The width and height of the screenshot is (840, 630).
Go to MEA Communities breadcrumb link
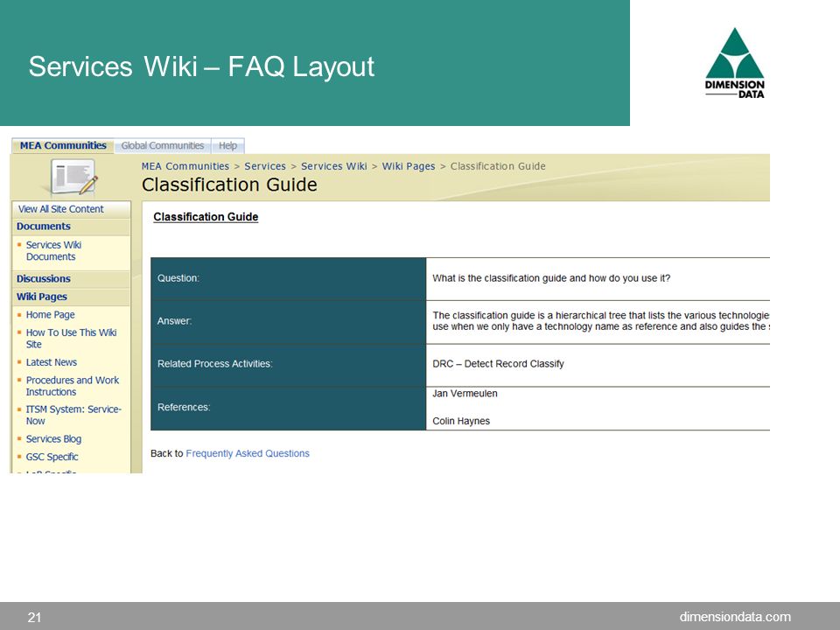(185, 166)
